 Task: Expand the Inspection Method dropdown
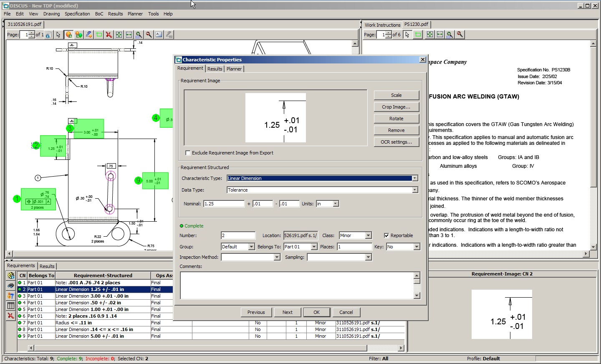pyautogui.click(x=277, y=257)
